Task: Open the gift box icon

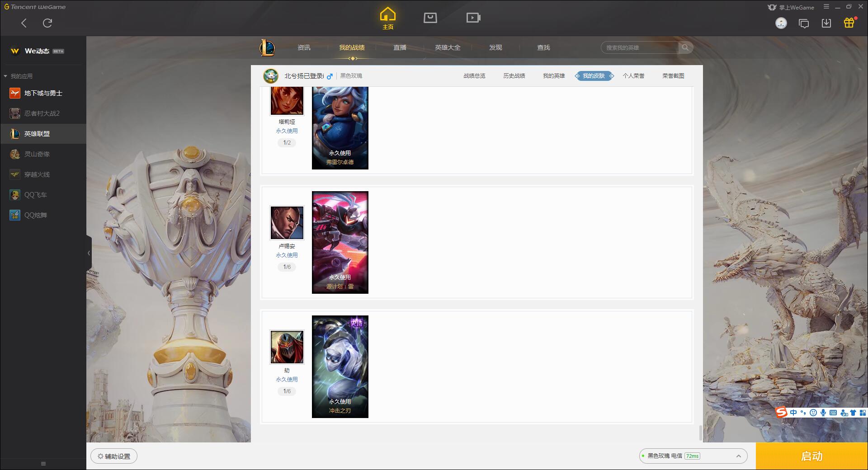Action: click(x=849, y=23)
